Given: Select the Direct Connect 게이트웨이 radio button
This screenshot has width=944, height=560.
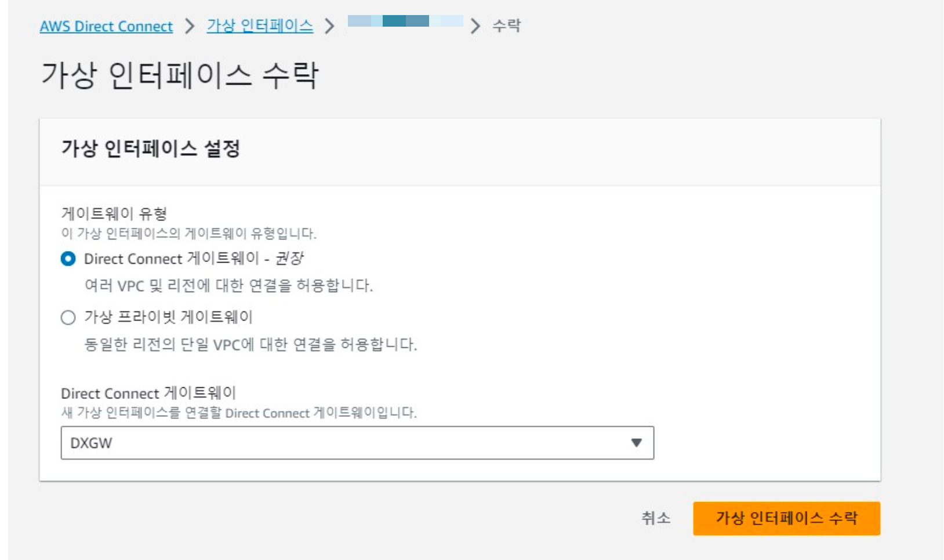Looking at the screenshot, I should coord(68,259).
